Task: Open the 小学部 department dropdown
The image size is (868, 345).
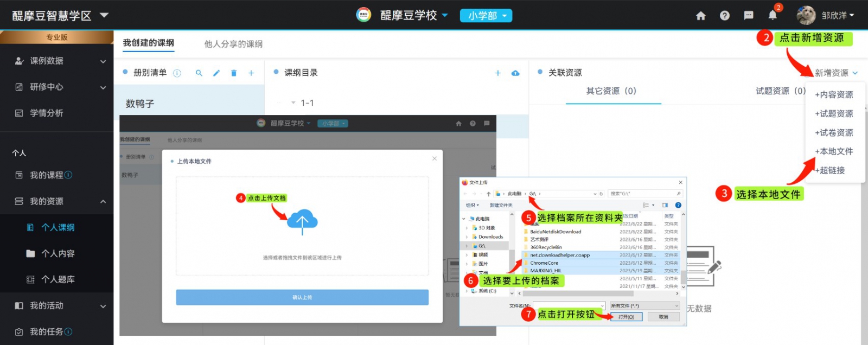Action: pyautogui.click(x=486, y=16)
